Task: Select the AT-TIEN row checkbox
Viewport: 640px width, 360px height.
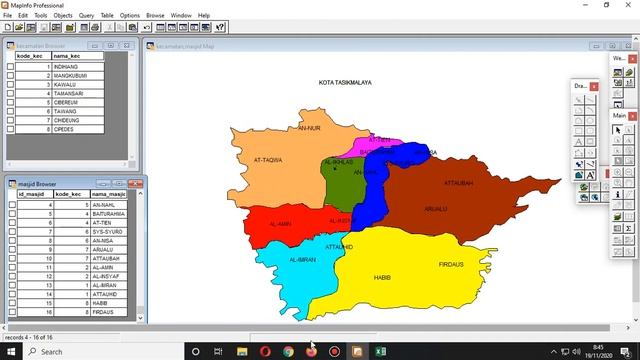Action: (12, 223)
